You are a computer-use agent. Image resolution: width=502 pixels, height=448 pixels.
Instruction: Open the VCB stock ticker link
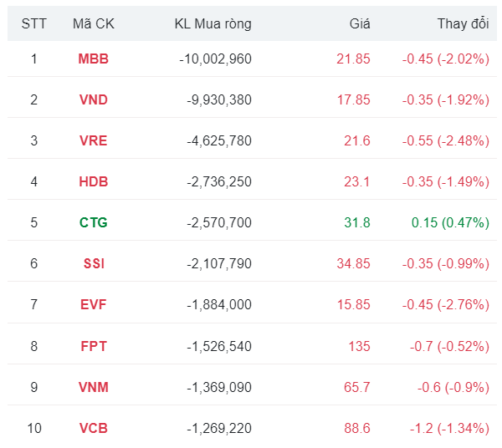click(94, 428)
